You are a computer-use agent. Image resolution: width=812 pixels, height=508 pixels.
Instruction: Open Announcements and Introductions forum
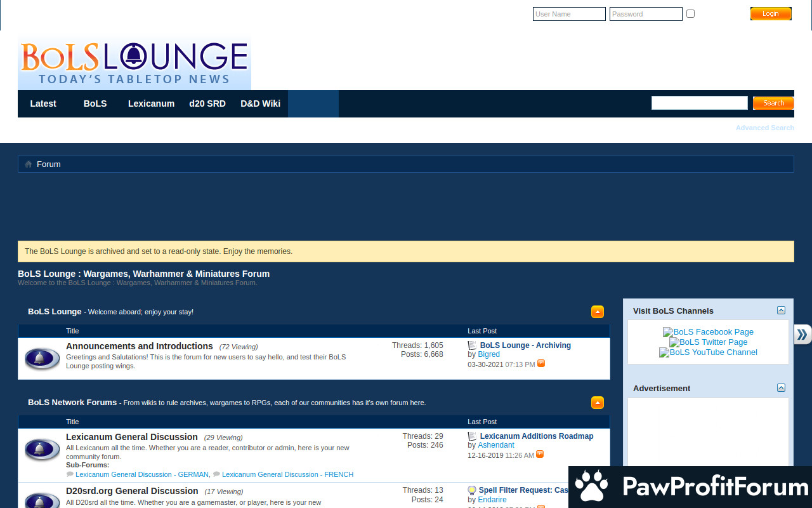point(140,346)
